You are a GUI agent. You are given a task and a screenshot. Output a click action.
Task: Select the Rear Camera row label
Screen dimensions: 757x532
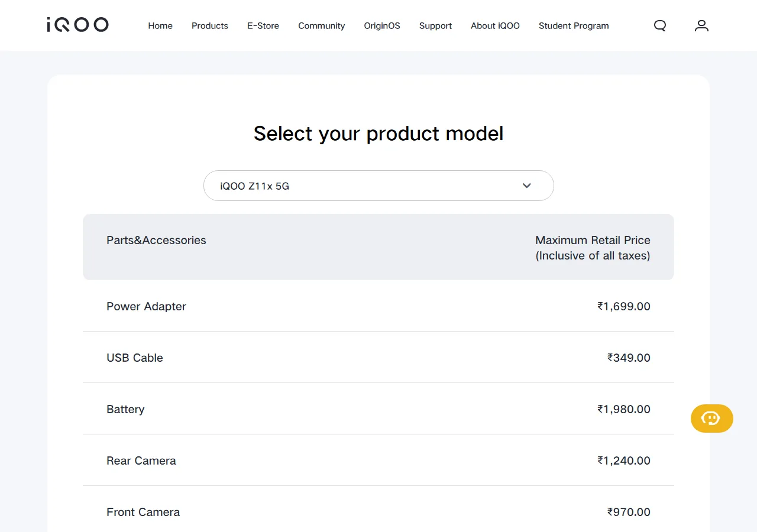coord(141,460)
